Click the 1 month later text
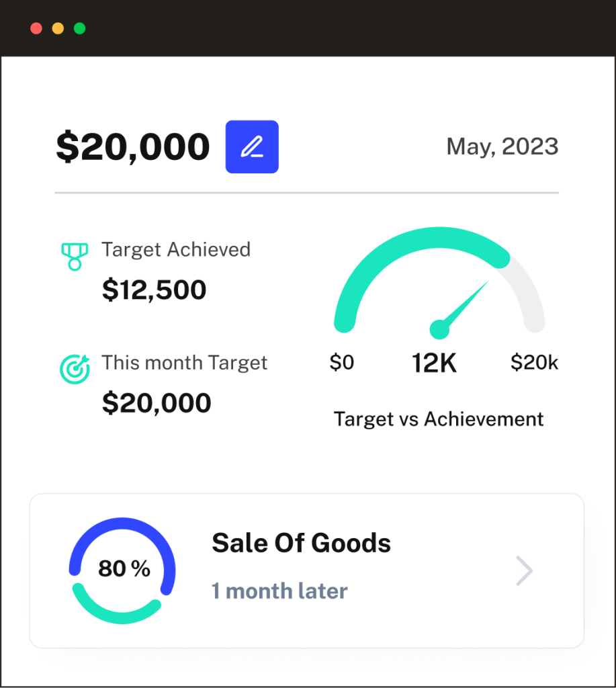The width and height of the screenshot is (616, 688). 279,591
